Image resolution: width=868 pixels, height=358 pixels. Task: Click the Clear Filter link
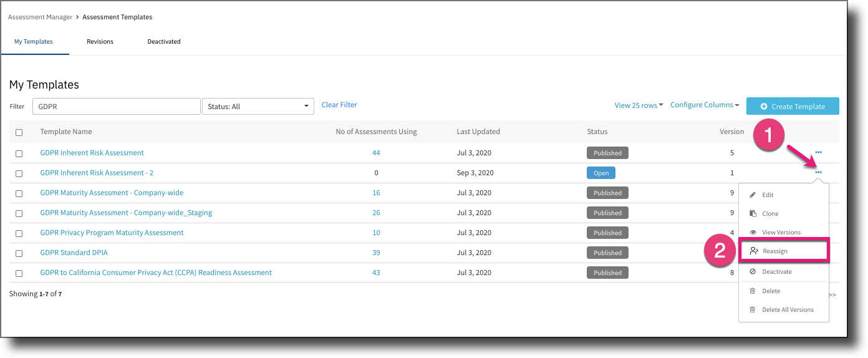(x=339, y=105)
